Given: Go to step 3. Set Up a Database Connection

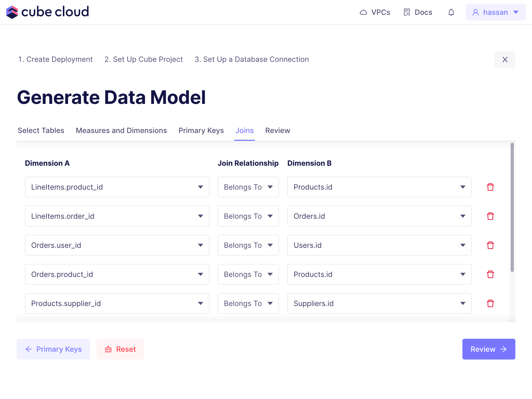Looking at the screenshot, I should [x=252, y=59].
